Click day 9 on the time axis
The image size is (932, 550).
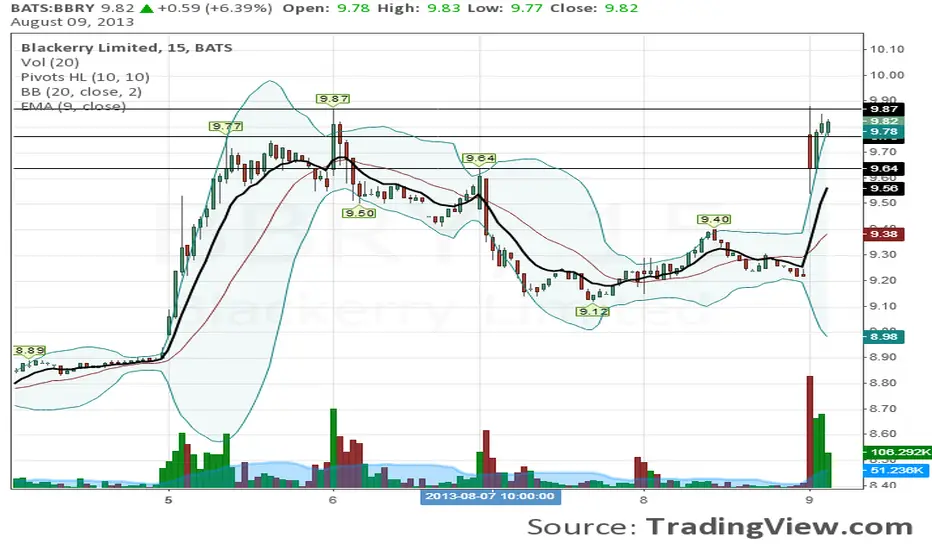pos(810,500)
